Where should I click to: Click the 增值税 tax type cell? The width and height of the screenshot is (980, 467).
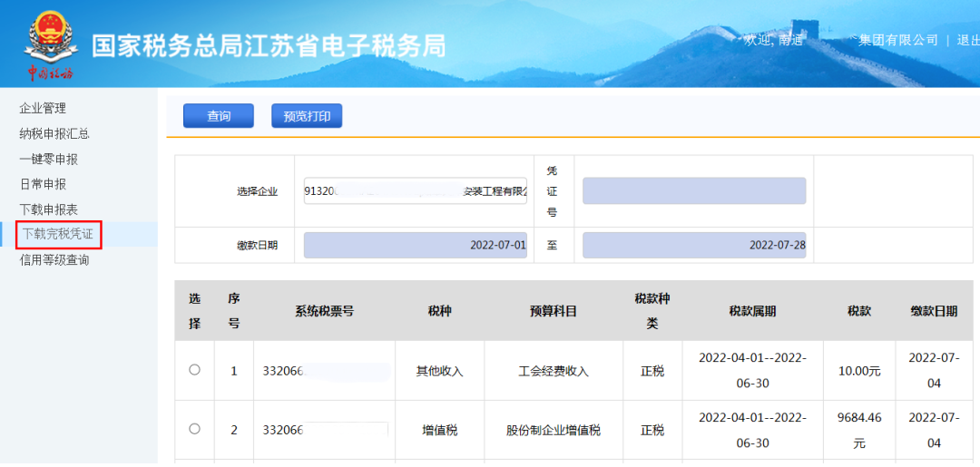coord(439,431)
